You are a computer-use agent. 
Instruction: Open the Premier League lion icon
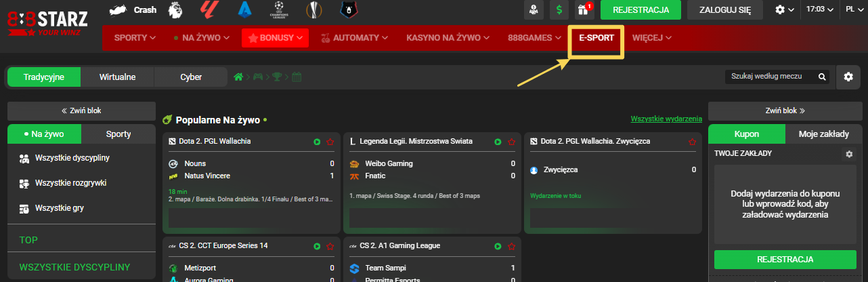pyautogui.click(x=177, y=9)
